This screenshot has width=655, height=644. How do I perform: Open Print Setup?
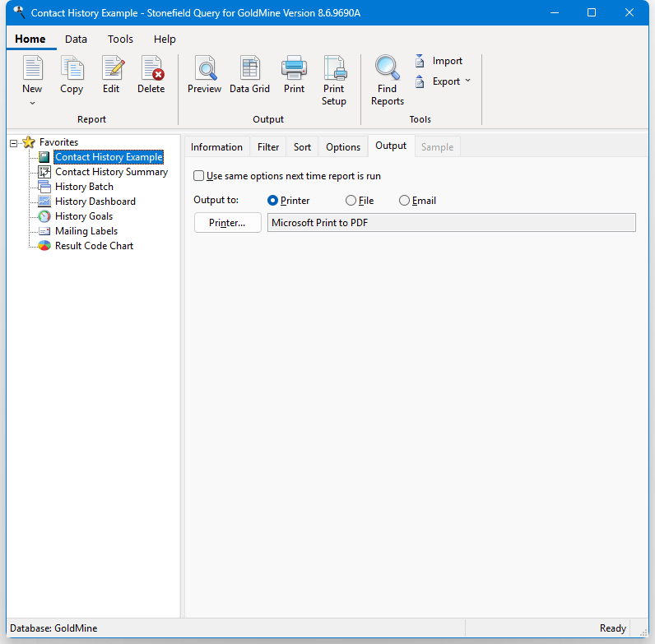(334, 81)
